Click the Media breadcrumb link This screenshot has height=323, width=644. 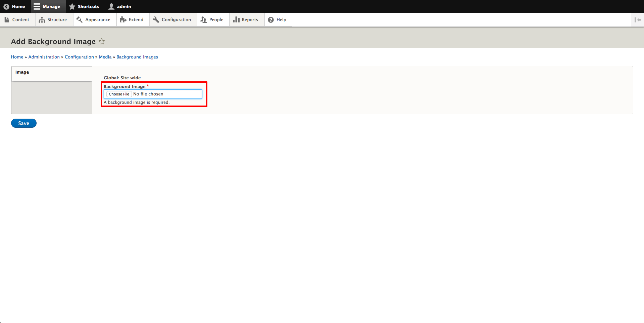tap(105, 57)
